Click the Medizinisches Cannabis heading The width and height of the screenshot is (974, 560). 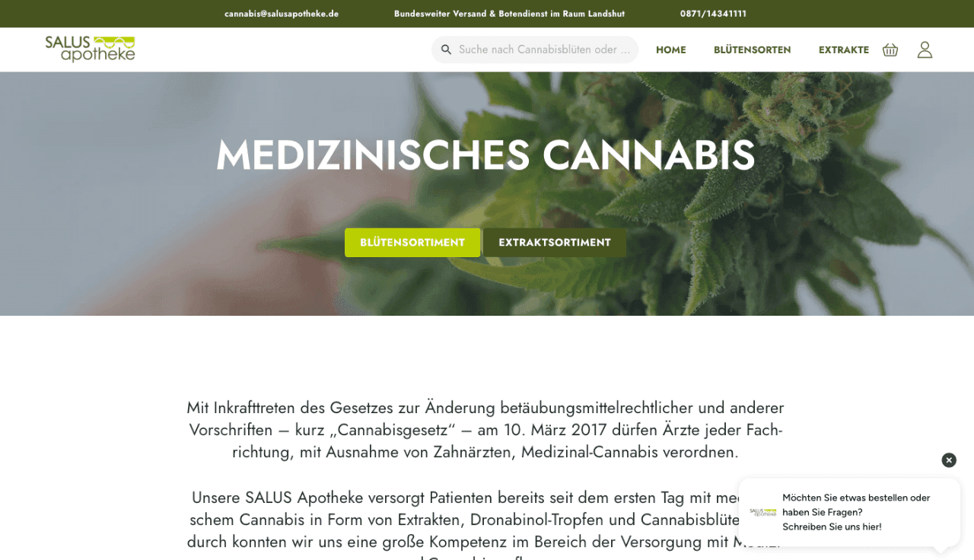485,154
